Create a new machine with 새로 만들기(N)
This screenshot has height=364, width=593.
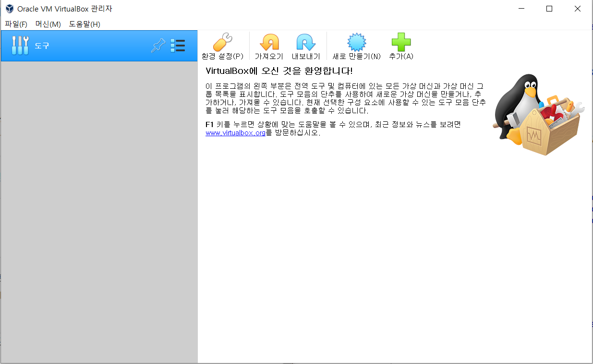[356, 47]
